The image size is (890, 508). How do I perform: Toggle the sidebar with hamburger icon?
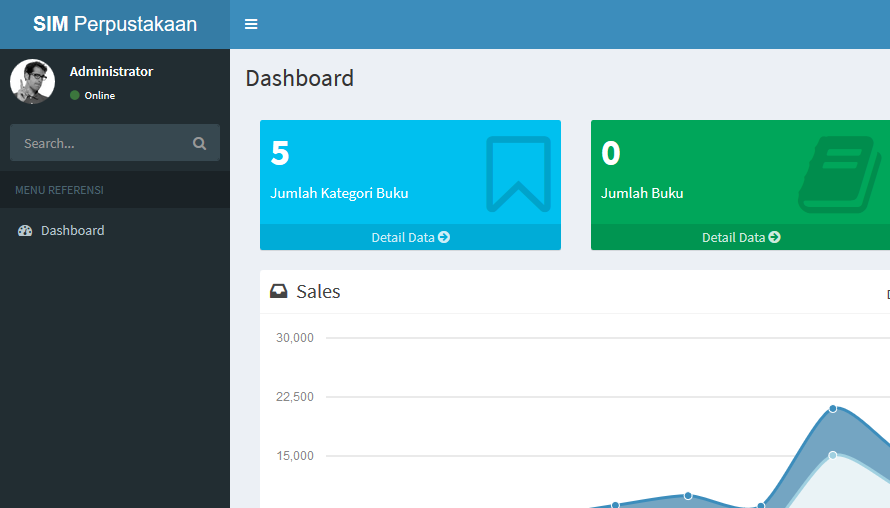click(251, 24)
